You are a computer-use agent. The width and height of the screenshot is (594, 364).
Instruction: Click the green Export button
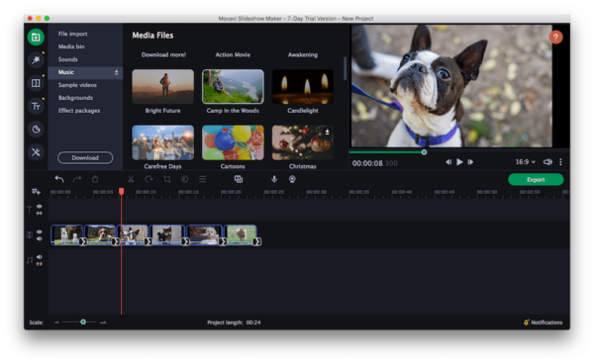tap(536, 180)
